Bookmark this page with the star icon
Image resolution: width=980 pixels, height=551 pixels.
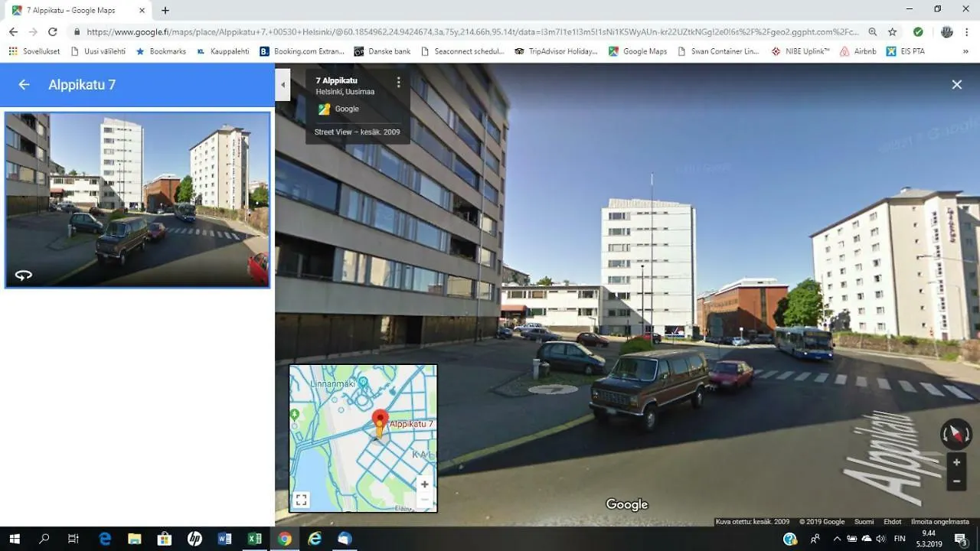pyautogui.click(x=893, y=32)
